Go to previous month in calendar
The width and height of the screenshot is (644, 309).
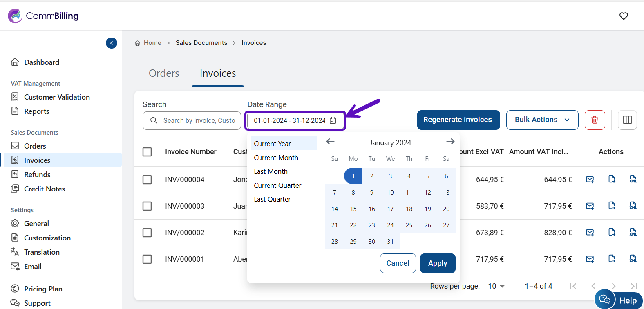[x=331, y=142]
